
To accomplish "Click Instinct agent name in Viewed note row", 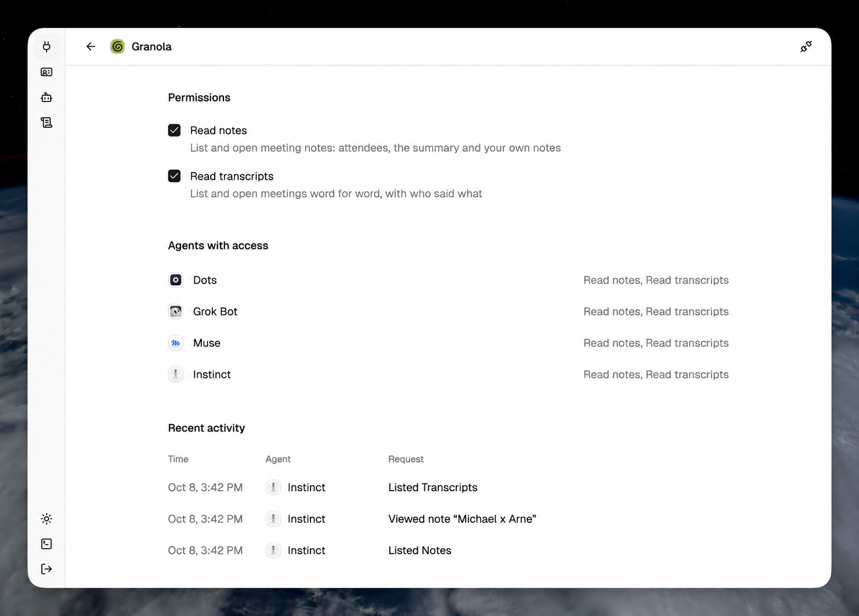I will [x=306, y=519].
